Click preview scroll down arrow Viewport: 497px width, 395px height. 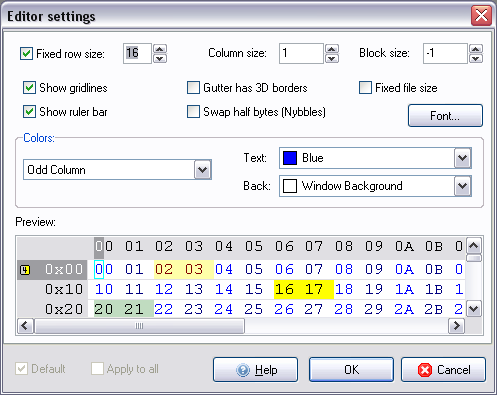click(474, 309)
